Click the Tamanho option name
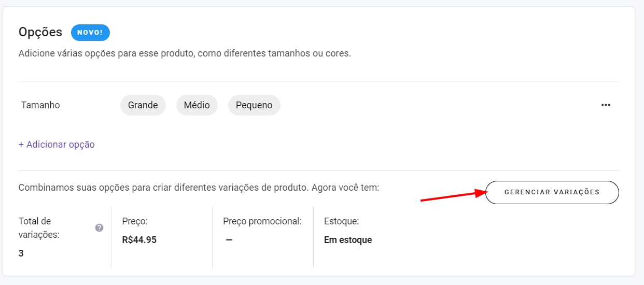This screenshot has height=285, width=644. (x=40, y=105)
